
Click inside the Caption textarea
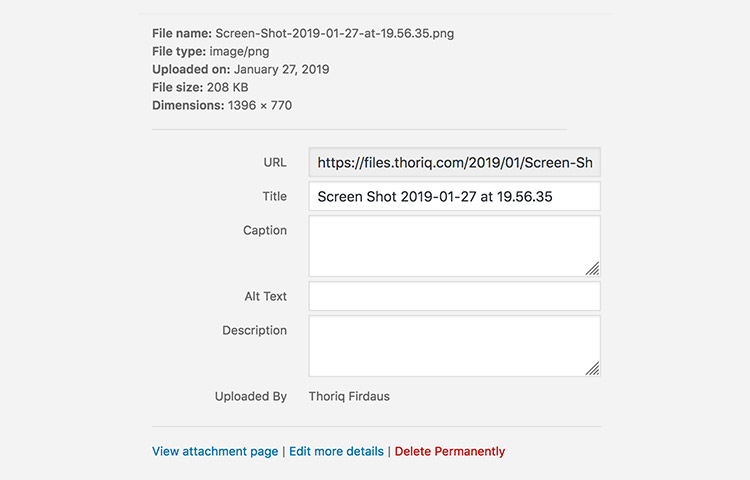454,246
